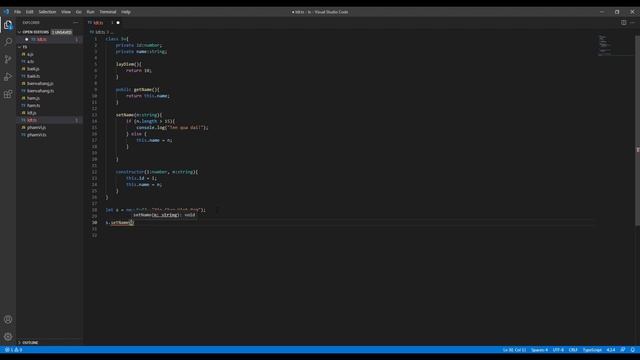Open the Extensions view
640x360 pixels.
8,95
